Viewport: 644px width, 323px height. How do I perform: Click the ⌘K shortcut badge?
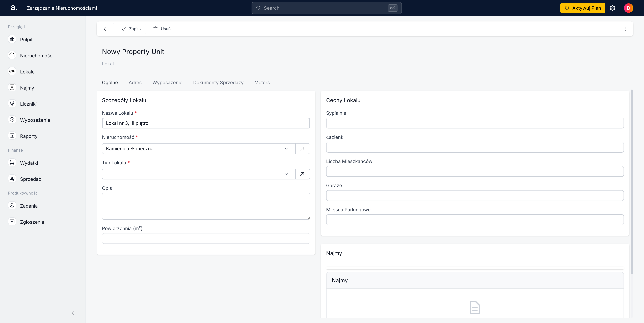(x=392, y=8)
